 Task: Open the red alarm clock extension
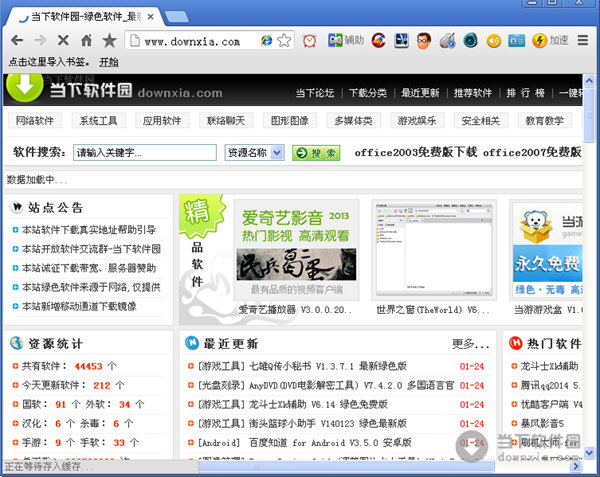tap(310, 41)
